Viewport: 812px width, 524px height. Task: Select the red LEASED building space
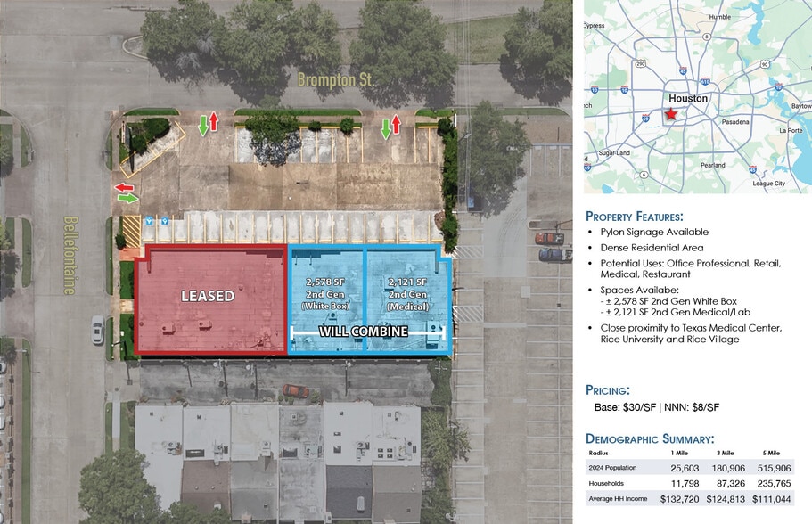pyautogui.click(x=209, y=298)
